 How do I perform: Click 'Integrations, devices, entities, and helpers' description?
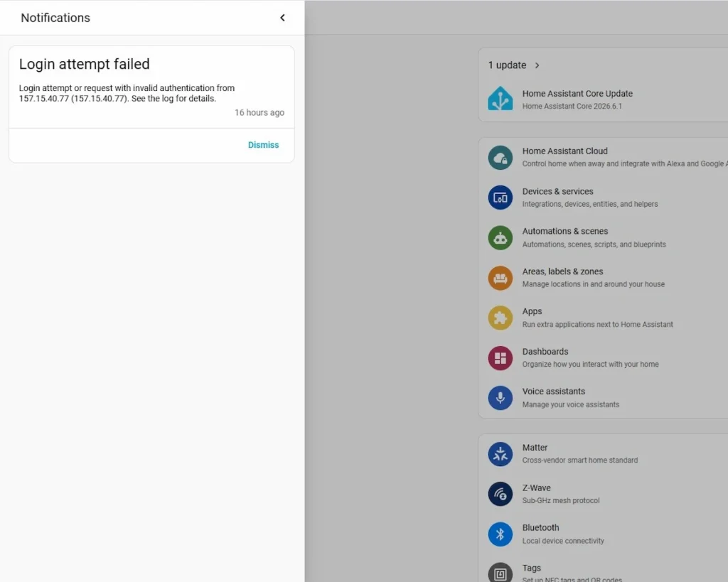(589, 204)
